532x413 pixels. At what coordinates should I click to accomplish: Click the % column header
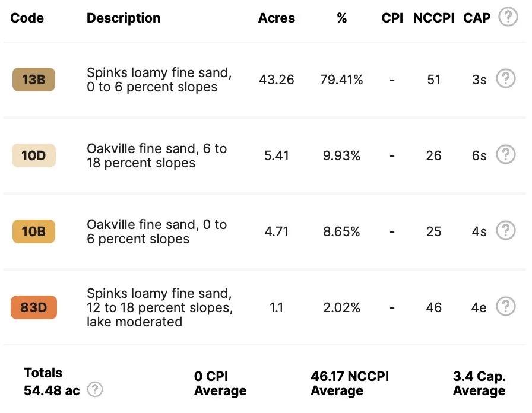(x=341, y=18)
